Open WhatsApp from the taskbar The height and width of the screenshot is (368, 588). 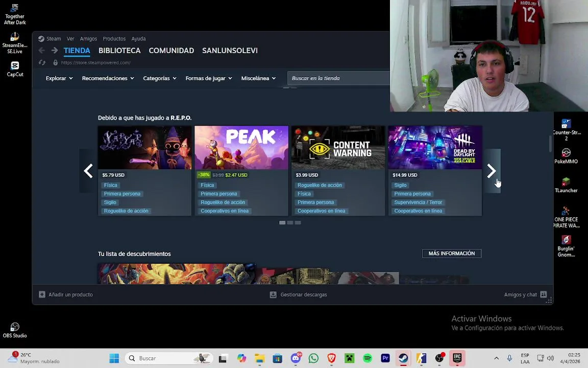(313, 358)
